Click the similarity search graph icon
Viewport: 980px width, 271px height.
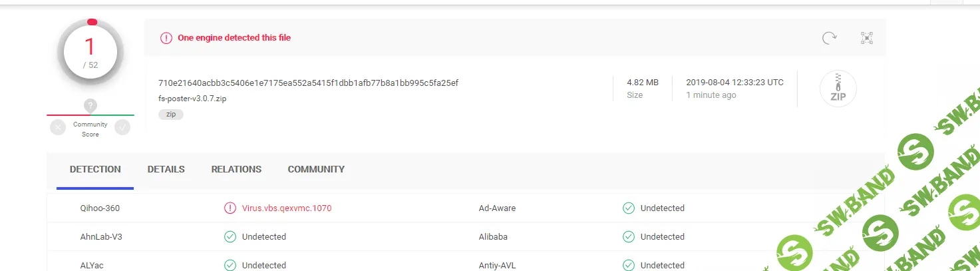(866, 38)
